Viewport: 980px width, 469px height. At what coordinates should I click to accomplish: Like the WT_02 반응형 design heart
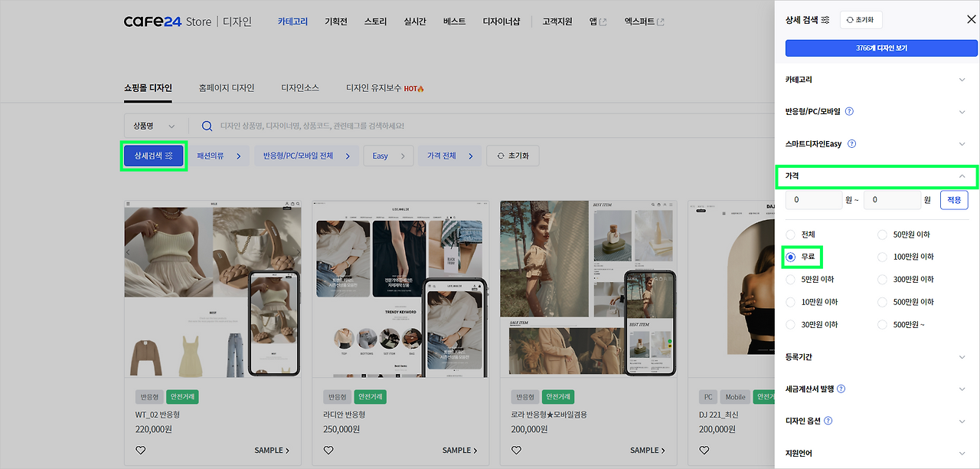point(140,451)
